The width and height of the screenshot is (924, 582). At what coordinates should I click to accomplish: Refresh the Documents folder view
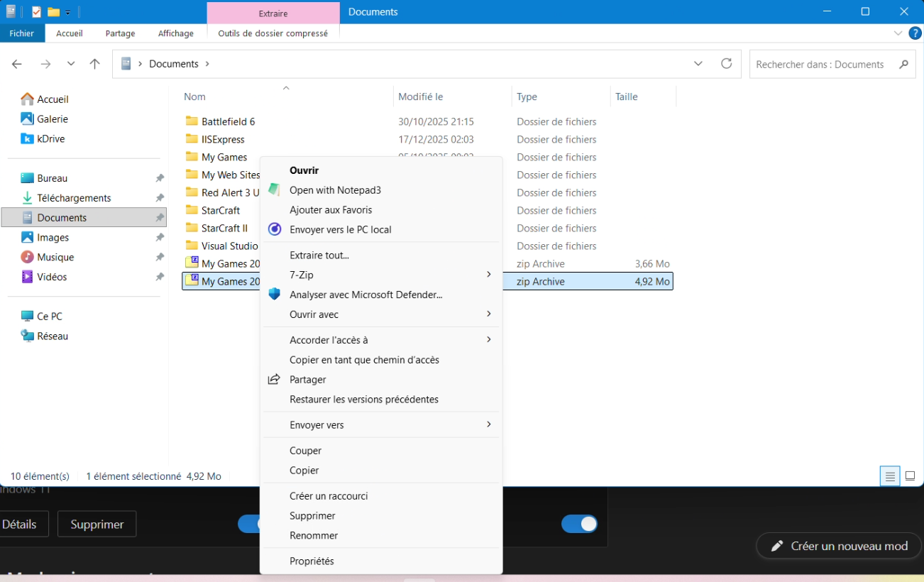pyautogui.click(x=726, y=64)
